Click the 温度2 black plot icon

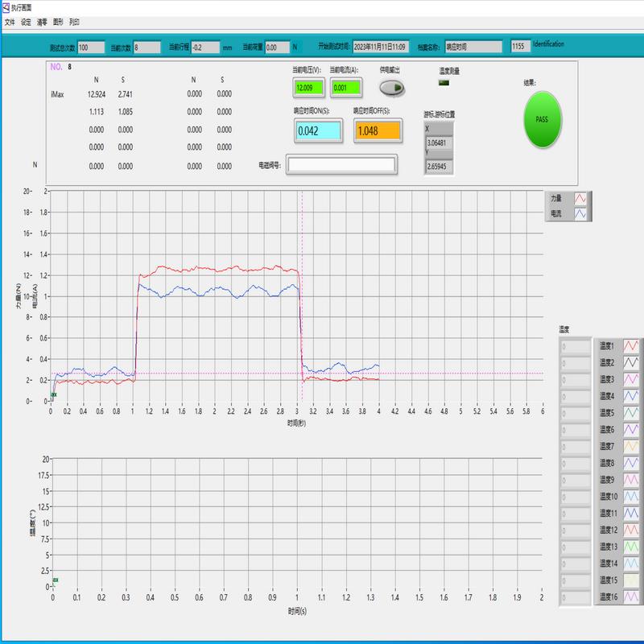tap(631, 363)
